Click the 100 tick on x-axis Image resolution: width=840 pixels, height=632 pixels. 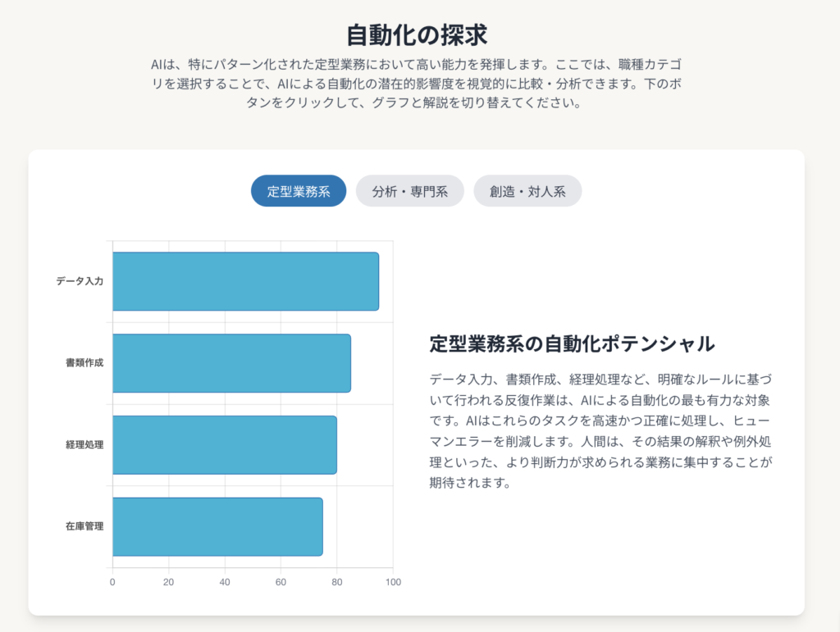[393, 582]
